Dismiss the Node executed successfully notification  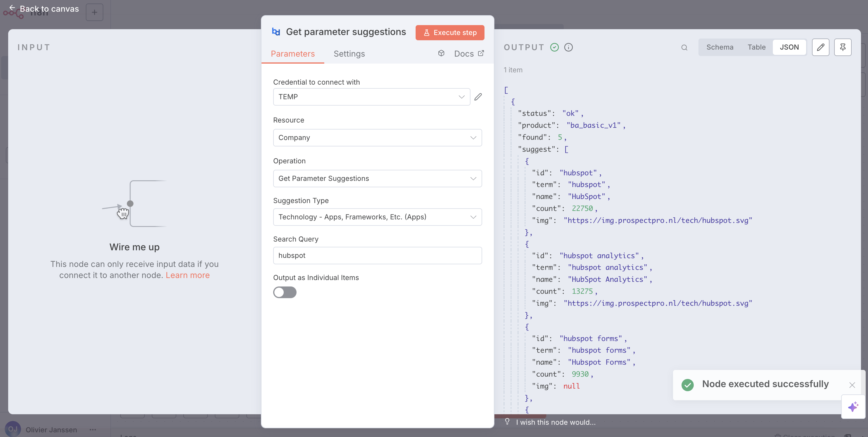852,385
